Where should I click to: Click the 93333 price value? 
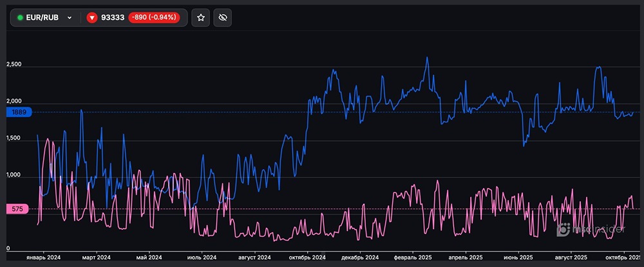113,17
